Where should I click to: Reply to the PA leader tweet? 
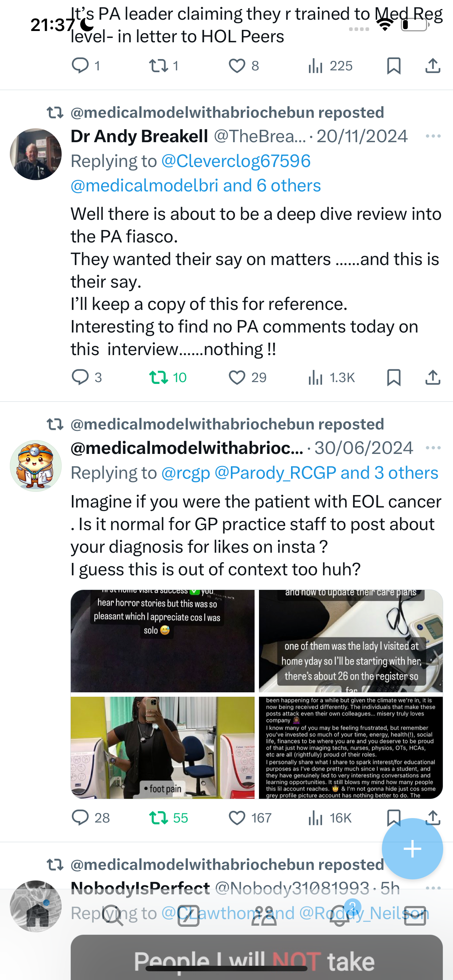click(80, 66)
